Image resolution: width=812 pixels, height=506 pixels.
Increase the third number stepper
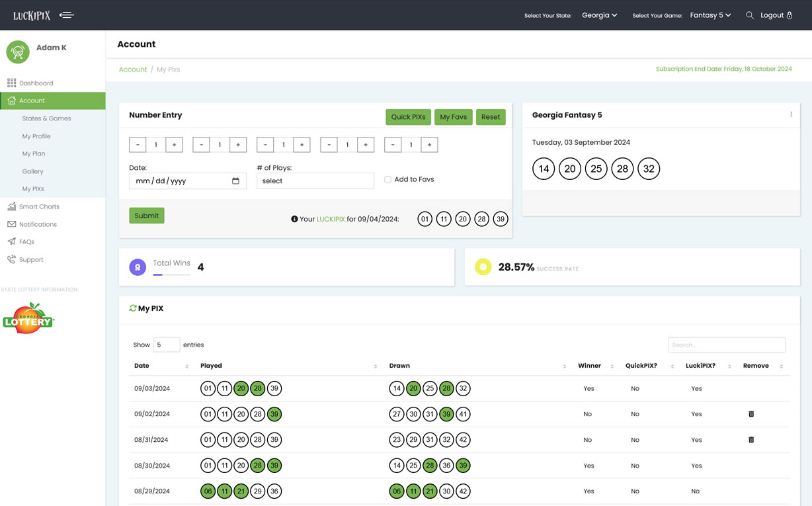302,145
